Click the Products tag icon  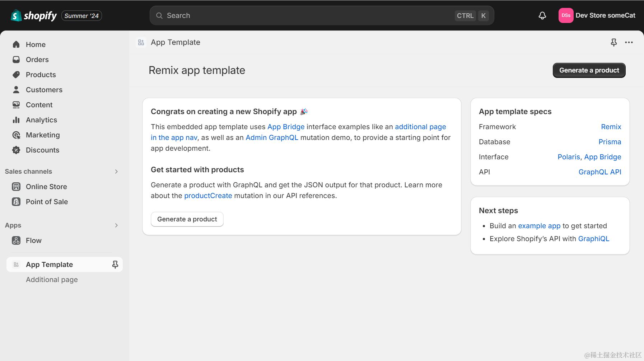16,75
